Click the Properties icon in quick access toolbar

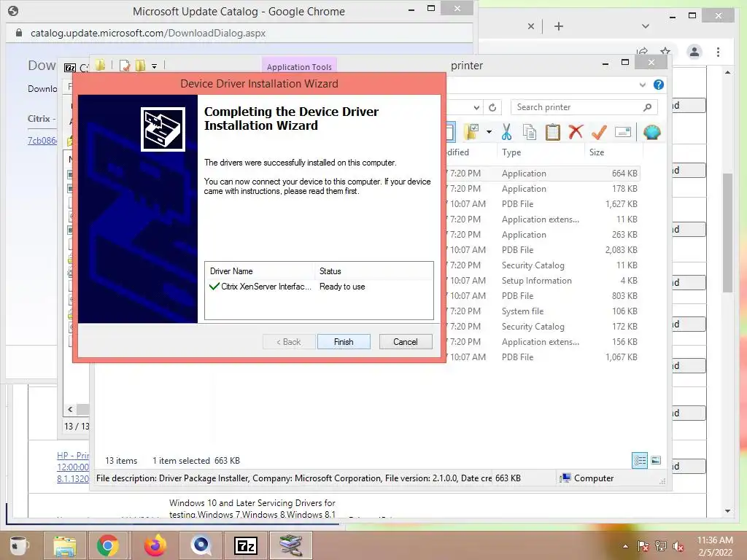coord(125,66)
